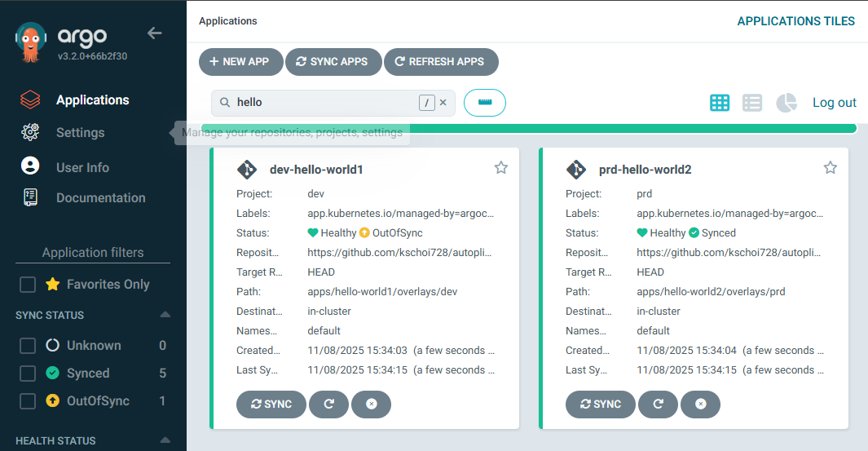Viewport: 868px width, 451px height.
Task: Click project value prd
Action: (x=645, y=194)
